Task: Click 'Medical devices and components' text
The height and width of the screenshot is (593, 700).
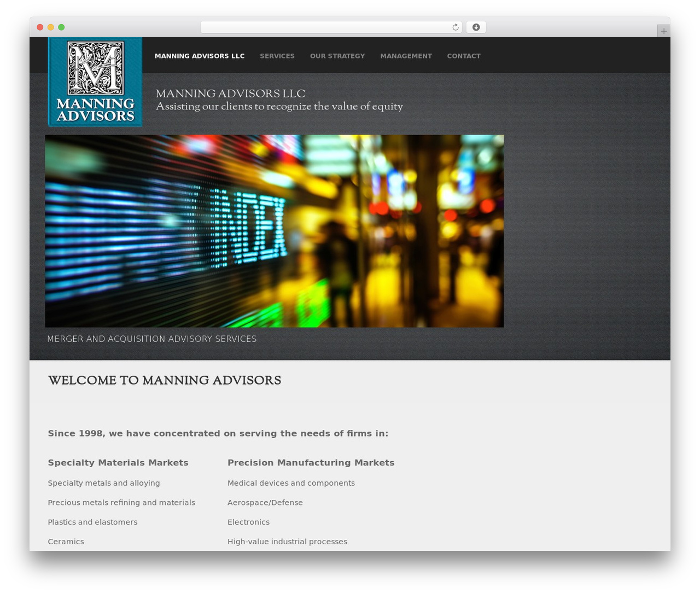Action: click(291, 483)
